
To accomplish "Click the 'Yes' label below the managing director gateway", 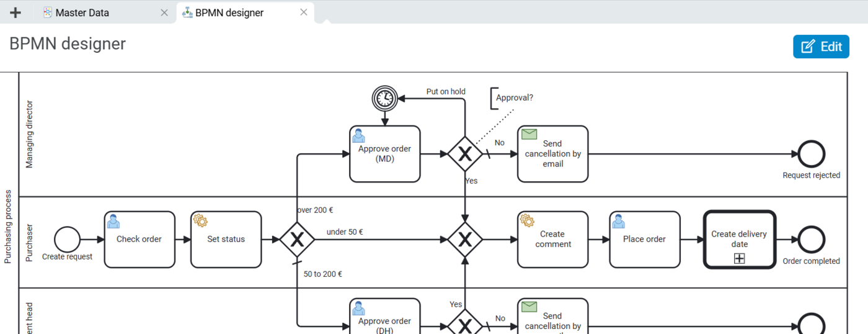I will point(471,181).
